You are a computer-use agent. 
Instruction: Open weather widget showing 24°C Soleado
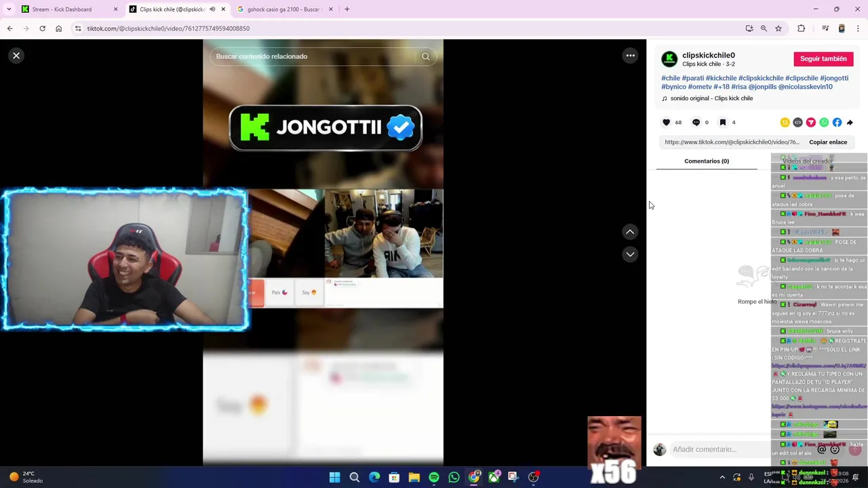(26, 477)
